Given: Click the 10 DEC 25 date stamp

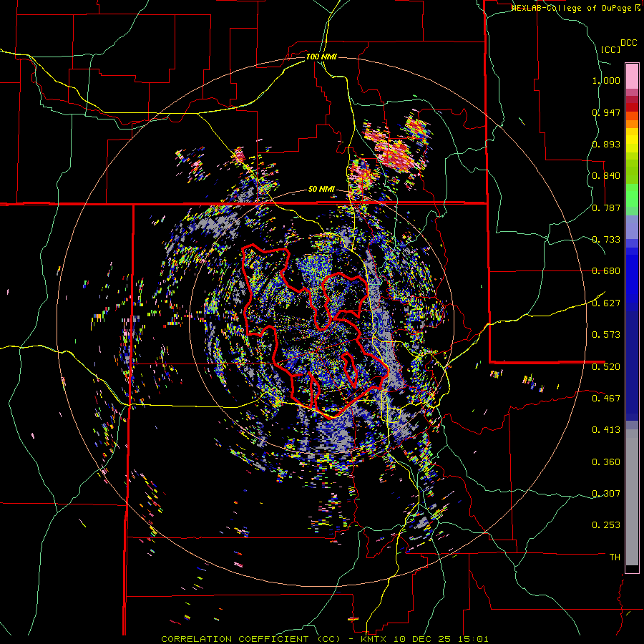Looking at the screenshot, I should tap(421, 639).
